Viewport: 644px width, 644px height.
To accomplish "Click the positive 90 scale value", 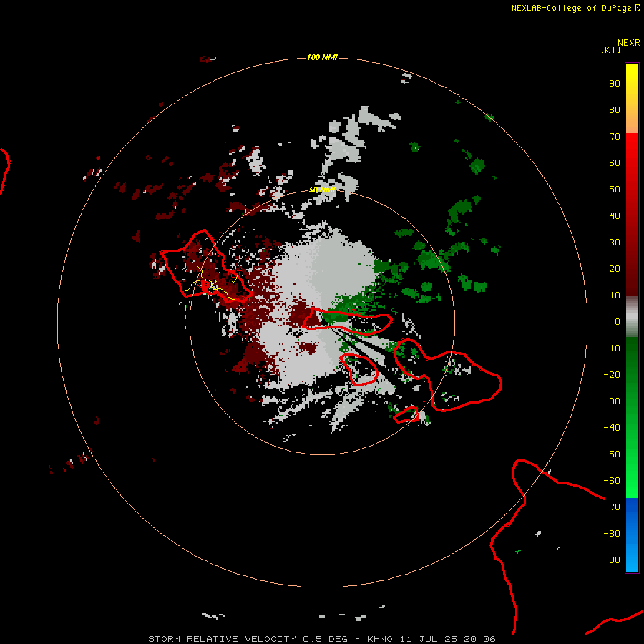I will coord(615,84).
